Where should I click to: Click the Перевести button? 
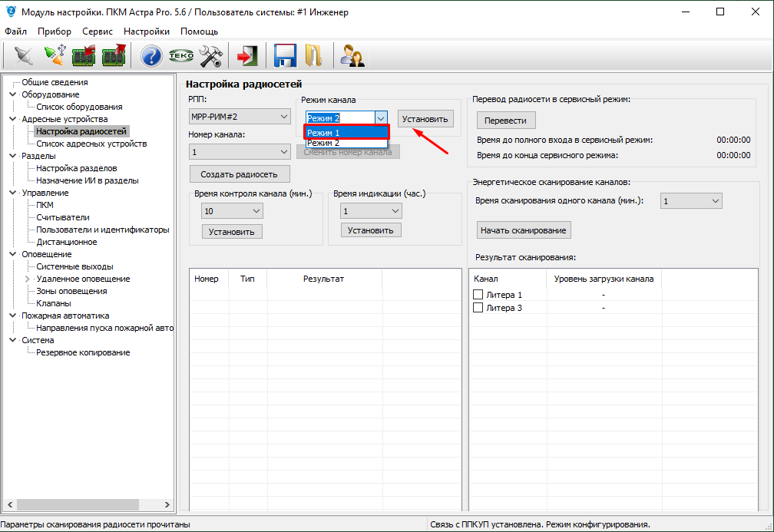505,121
